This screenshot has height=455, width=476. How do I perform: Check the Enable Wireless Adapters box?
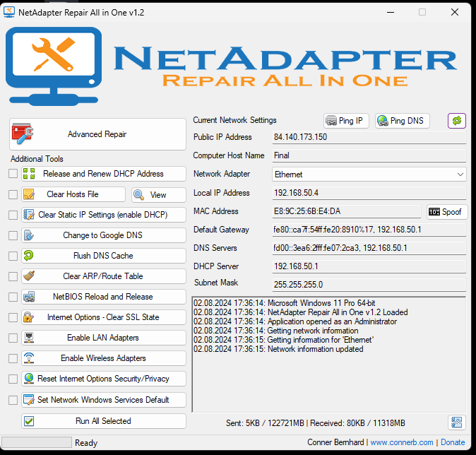(13, 358)
